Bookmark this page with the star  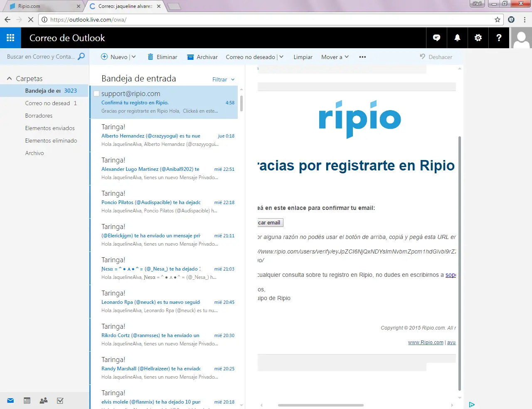pos(498,20)
